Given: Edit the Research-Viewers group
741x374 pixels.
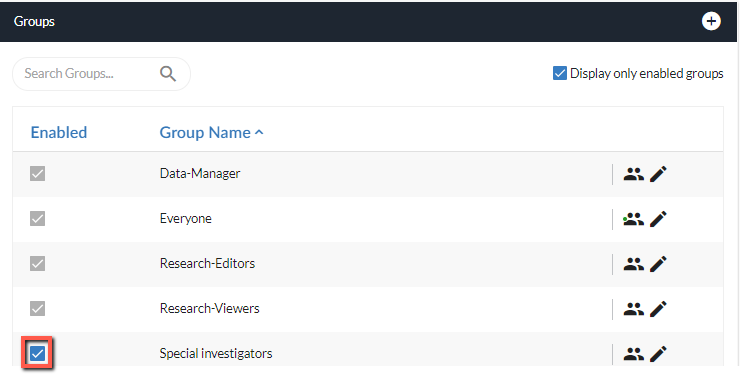Looking at the screenshot, I should (658, 309).
